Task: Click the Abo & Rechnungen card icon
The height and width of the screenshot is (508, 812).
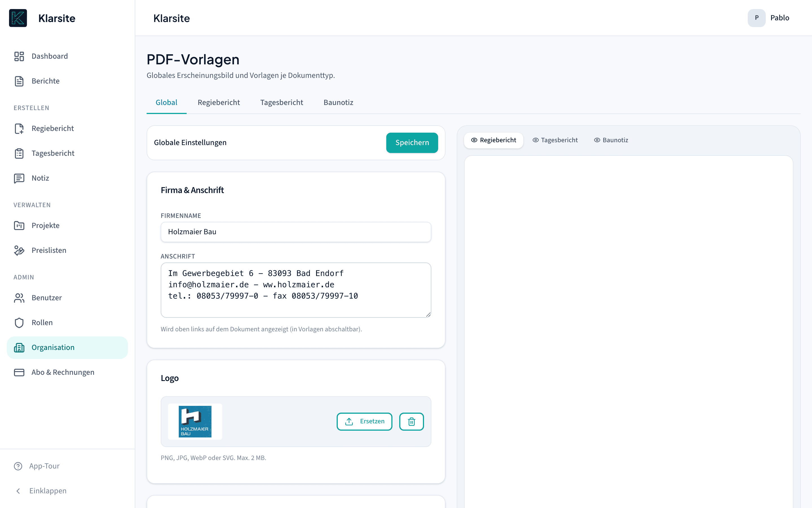Action: (x=19, y=372)
